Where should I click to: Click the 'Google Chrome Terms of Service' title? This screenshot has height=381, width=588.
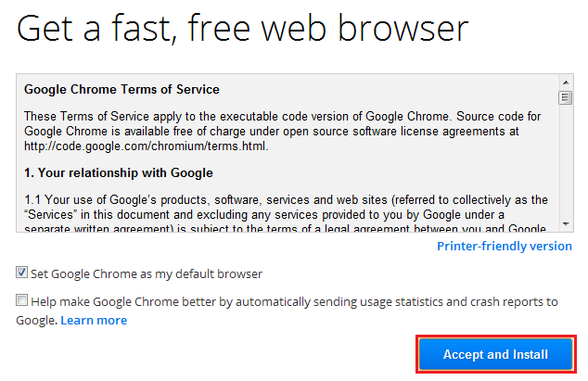tap(121, 89)
